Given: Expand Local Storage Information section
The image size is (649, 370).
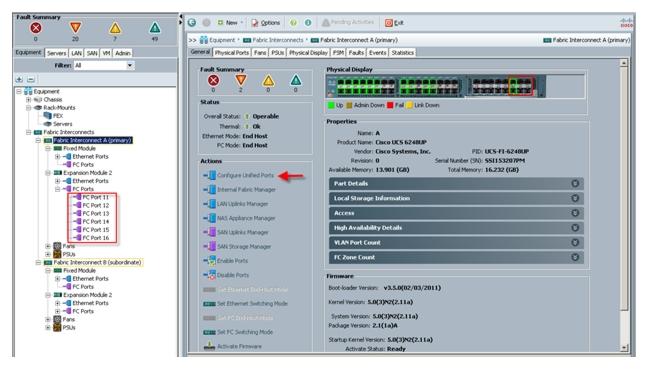Looking at the screenshot, I should point(456,198).
